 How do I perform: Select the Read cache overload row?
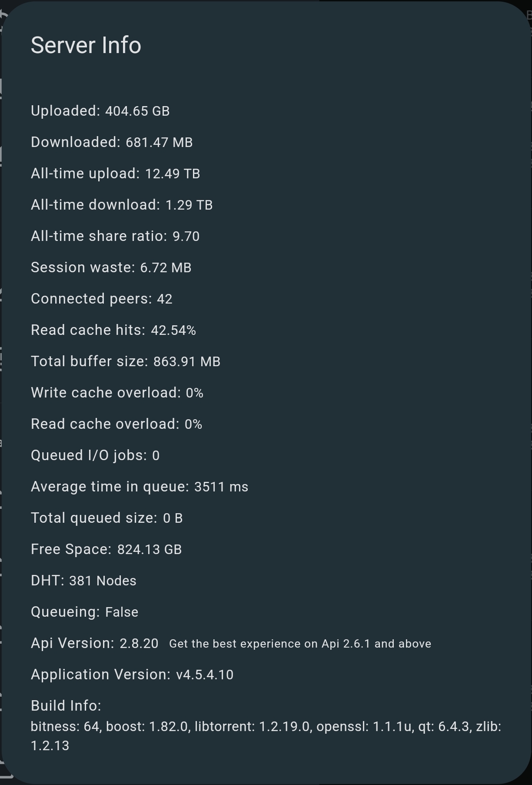pyautogui.click(x=116, y=424)
